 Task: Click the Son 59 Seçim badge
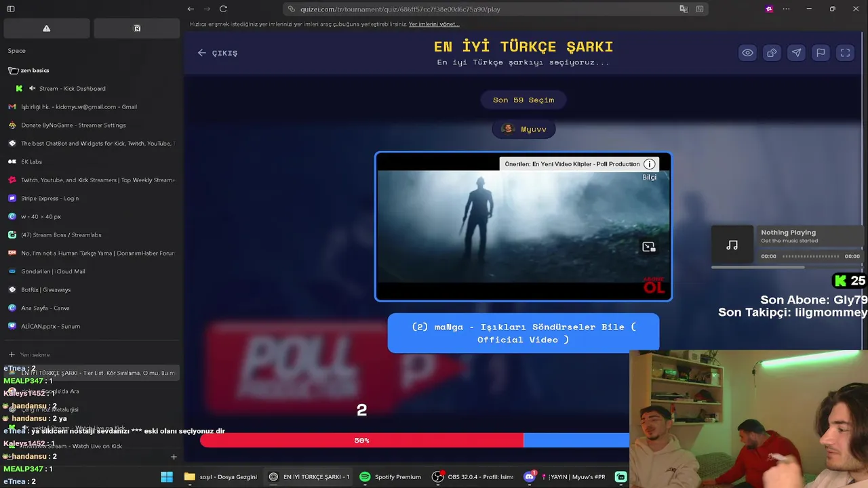[x=524, y=100]
